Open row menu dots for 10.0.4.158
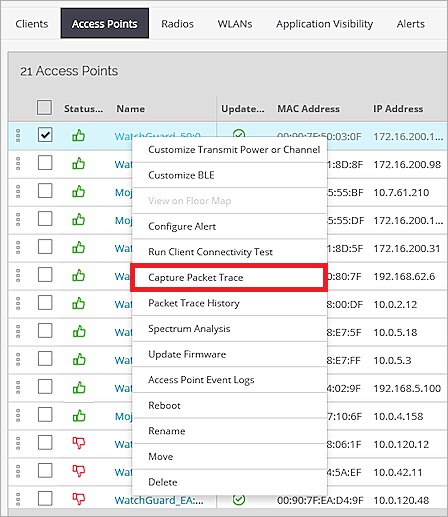Image resolution: width=448 pixels, height=517 pixels. [x=18, y=416]
